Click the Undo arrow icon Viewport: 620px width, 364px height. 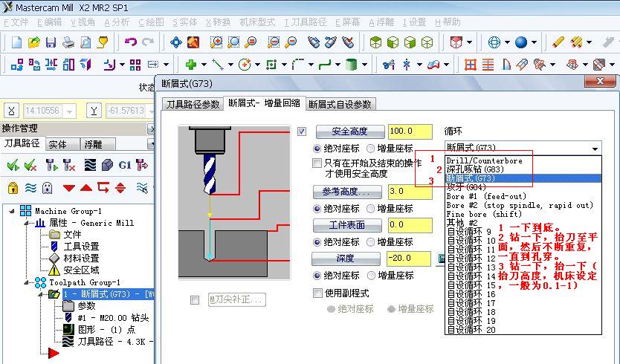pyautogui.click(x=130, y=42)
